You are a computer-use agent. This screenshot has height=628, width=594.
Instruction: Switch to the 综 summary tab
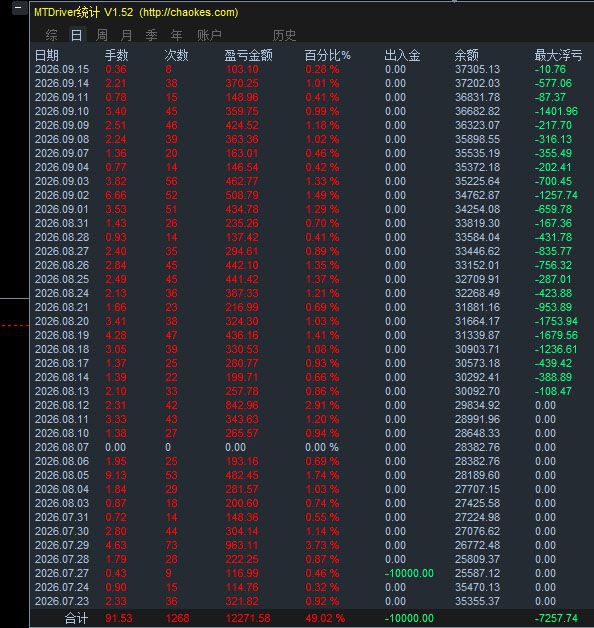51,35
